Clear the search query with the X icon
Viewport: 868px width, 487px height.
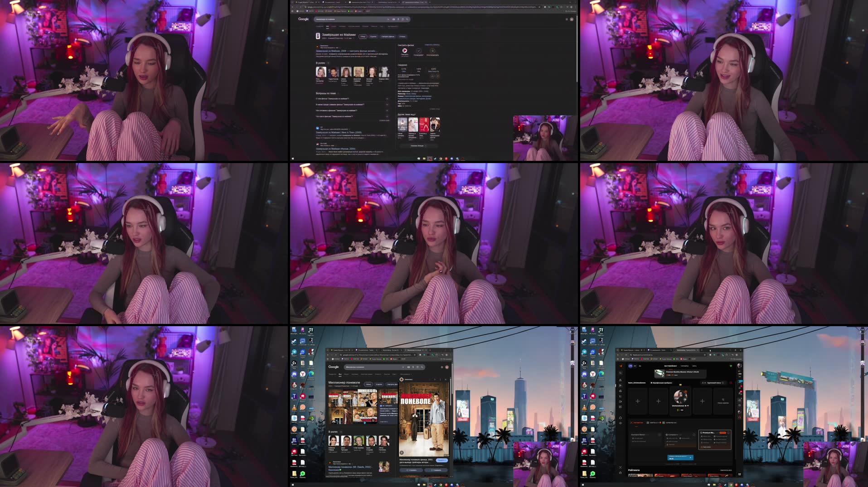[388, 19]
